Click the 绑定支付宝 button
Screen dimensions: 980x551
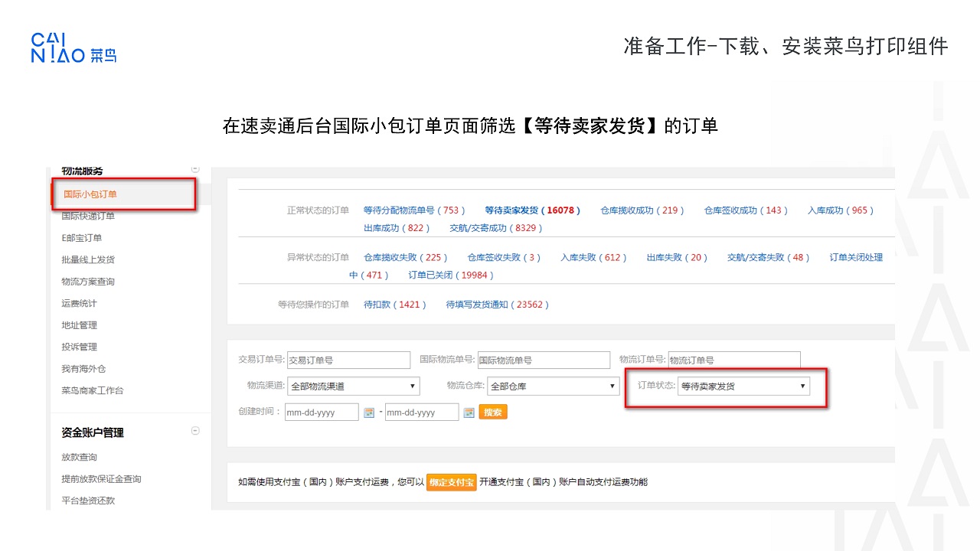coord(452,482)
